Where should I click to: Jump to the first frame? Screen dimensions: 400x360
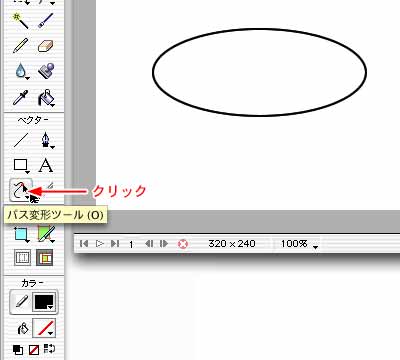tap(84, 244)
